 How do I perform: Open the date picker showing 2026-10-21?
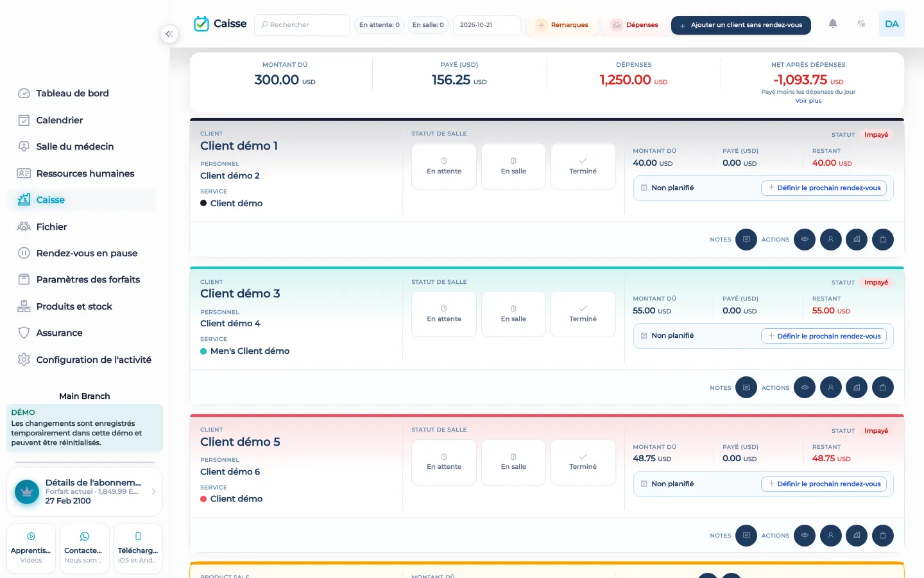487,25
